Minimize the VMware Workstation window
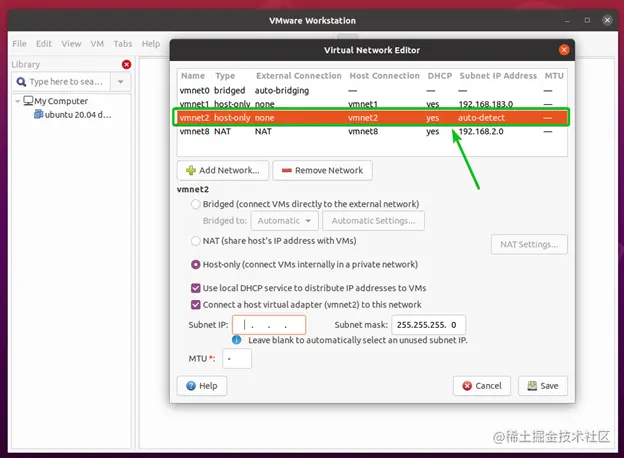624x458 pixels. [567, 20]
